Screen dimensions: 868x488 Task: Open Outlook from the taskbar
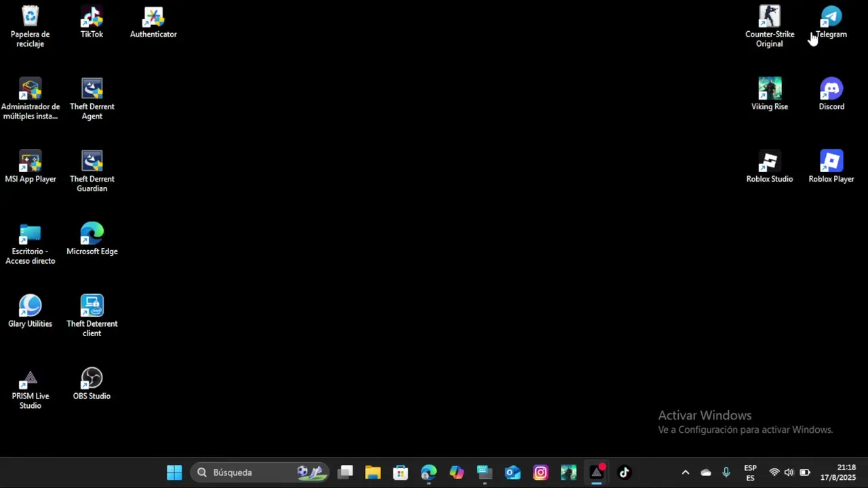pyautogui.click(x=513, y=472)
